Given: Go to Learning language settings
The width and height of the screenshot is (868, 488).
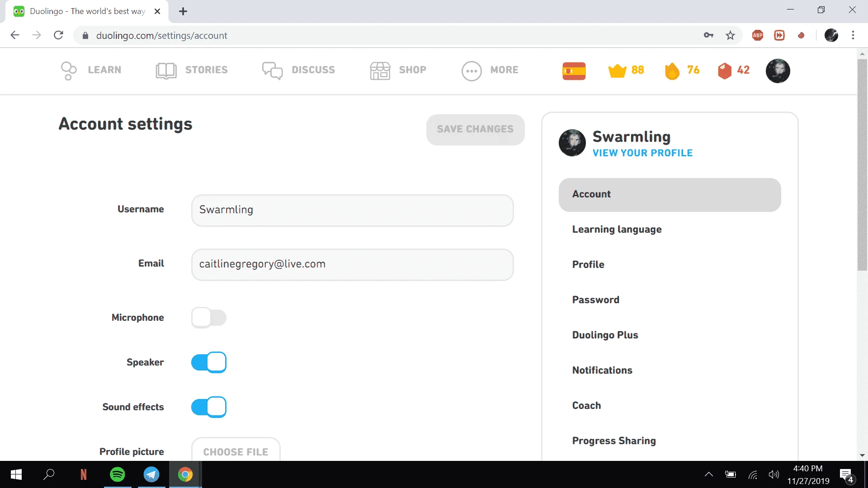Looking at the screenshot, I should pyautogui.click(x=617, y=230).
